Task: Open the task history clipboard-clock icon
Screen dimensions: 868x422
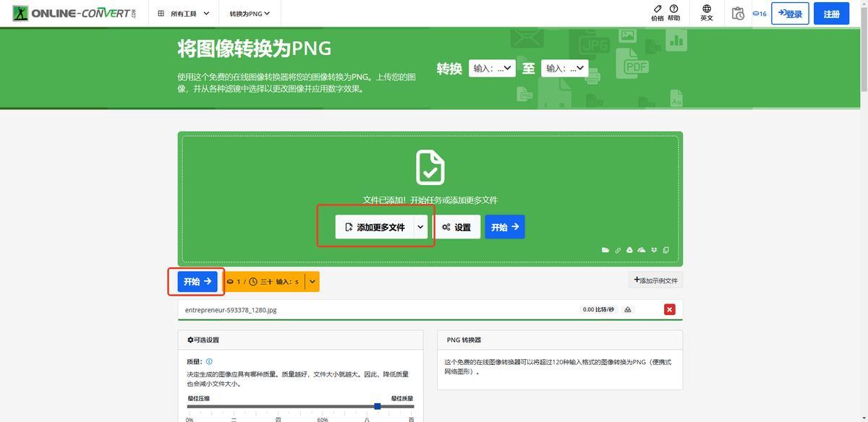Action: 738,14
